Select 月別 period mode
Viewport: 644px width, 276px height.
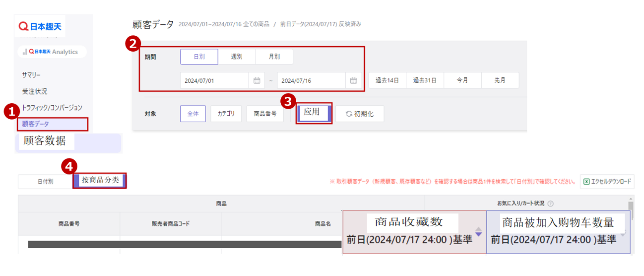pyautogui.click(x=274, y=57)
